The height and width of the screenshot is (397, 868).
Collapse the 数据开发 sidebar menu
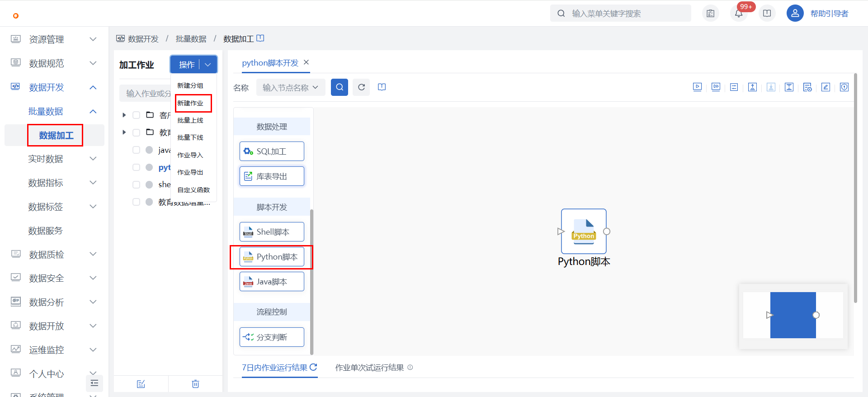[93, 87]
